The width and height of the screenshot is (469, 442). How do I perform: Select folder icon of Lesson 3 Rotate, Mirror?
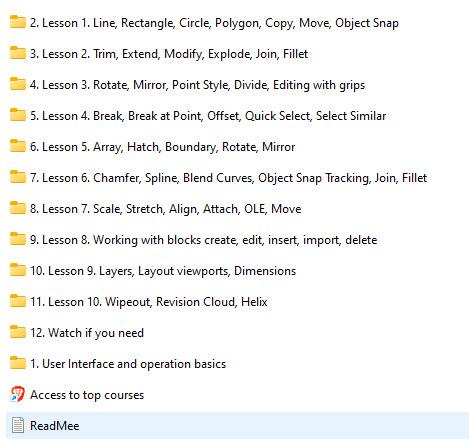18,84
